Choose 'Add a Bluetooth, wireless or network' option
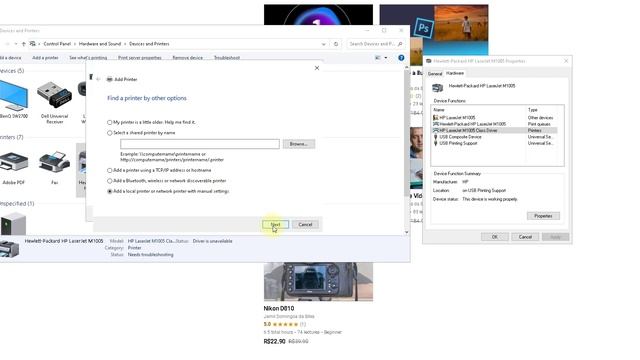This screenshot has width=640, height=360. click(109, 181)
